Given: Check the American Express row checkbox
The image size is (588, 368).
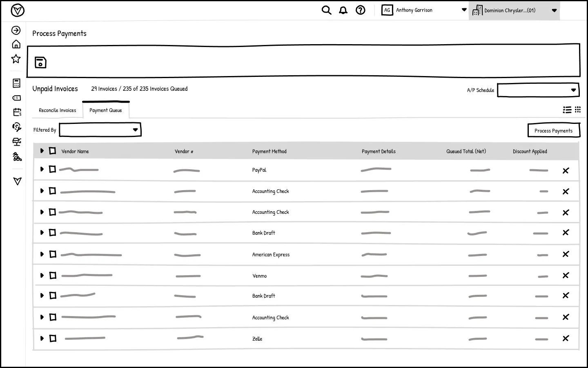Looking at the screenshot, I should pos(53,254).
